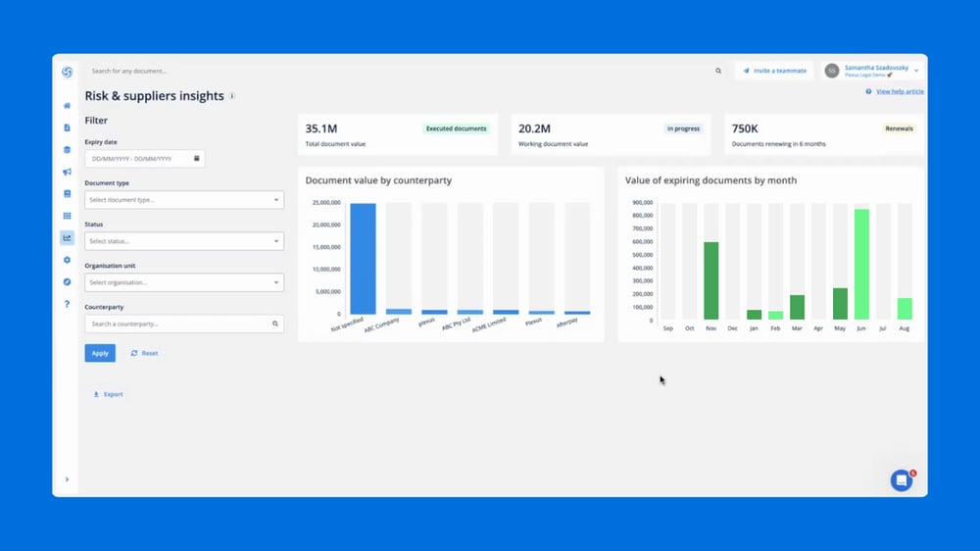Select the chart insights sidebar icon
Screen dimensions: 980x551
click(x=67, y=237)
